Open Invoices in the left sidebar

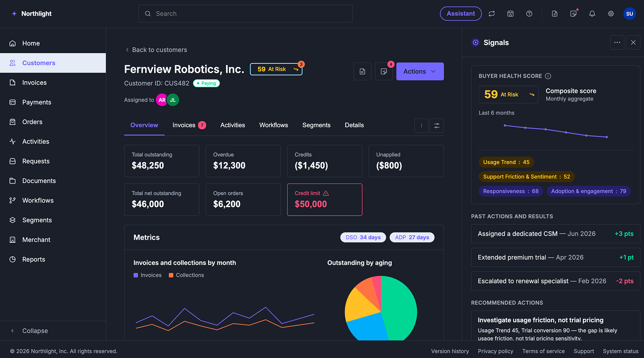(x=53, y=83)
